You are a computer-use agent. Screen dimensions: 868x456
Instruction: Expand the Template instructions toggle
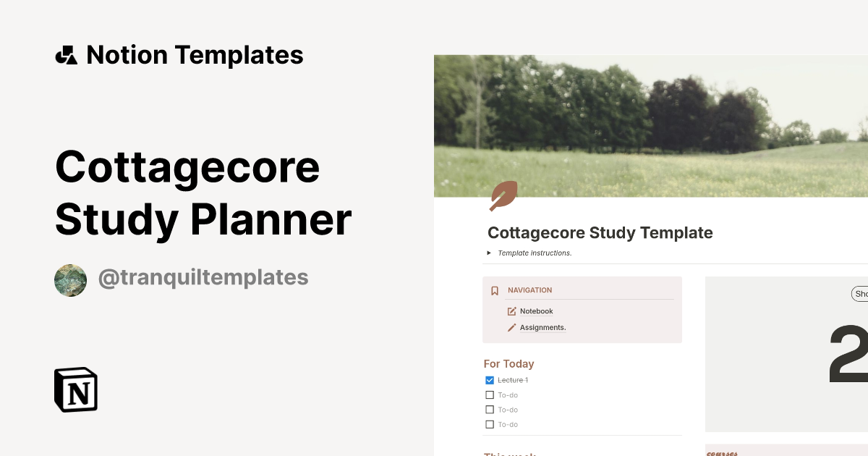point(490,253)
